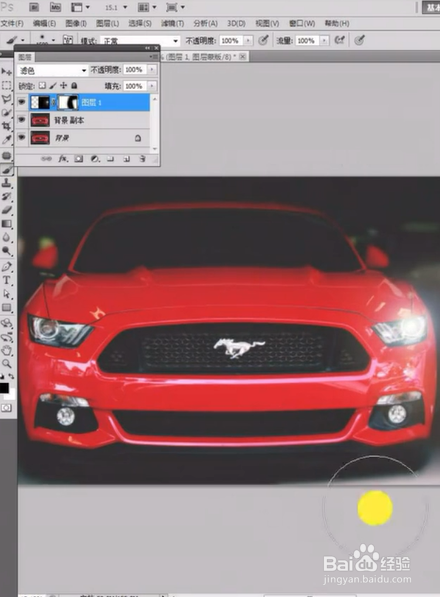Select the Quick Selection tool
This screenshot has width=440, height=597.
click(x=6, y=113)
